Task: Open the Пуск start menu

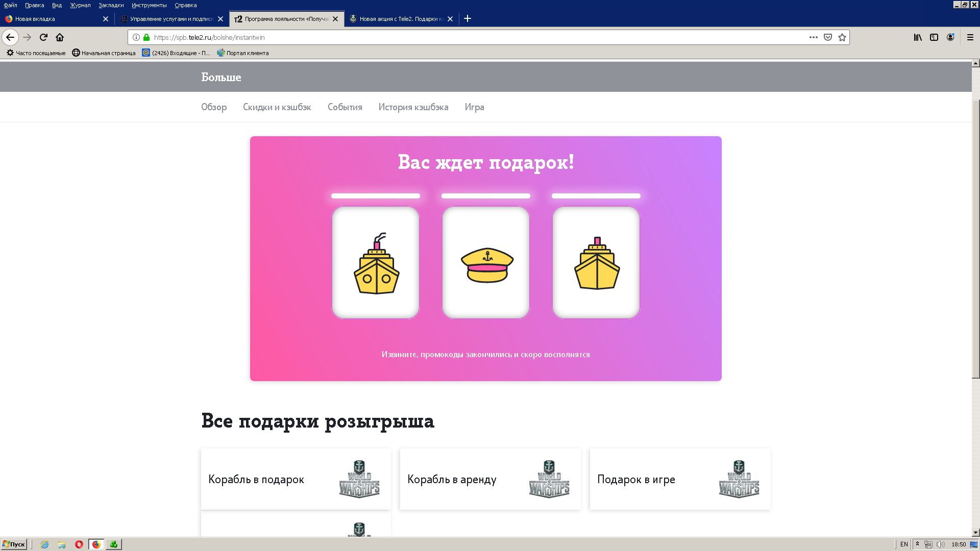Action: point(14,544)
